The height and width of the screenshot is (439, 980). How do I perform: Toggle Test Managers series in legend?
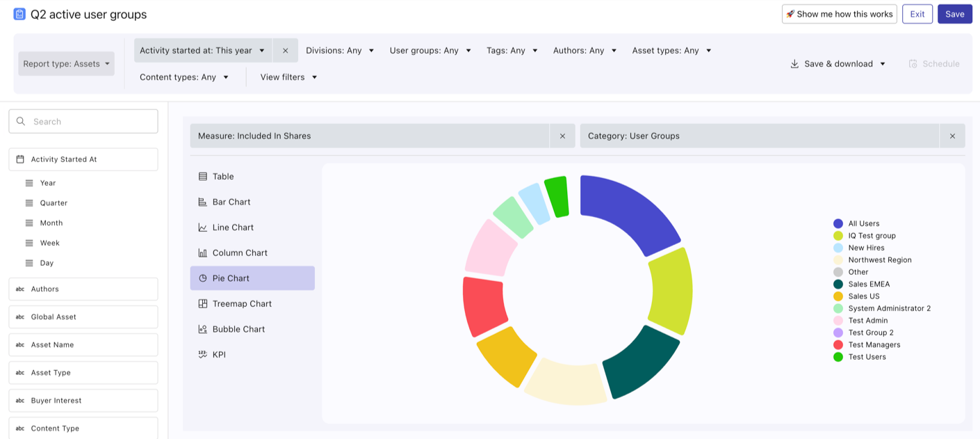873,344
